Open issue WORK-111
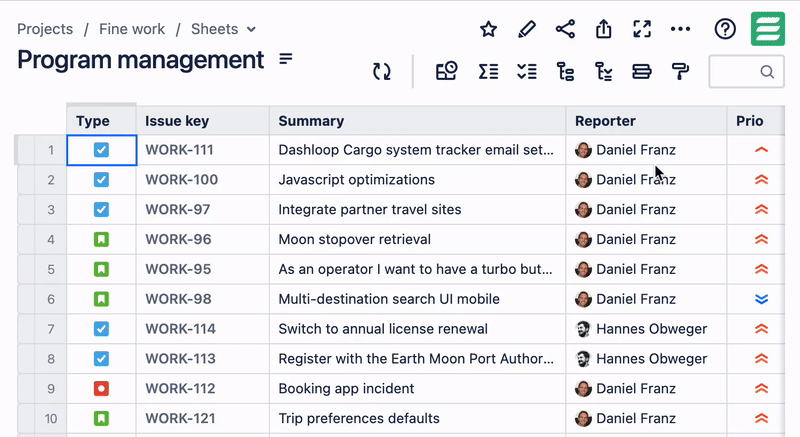This screenshot has width=800, height=437. tap(179, 150)
